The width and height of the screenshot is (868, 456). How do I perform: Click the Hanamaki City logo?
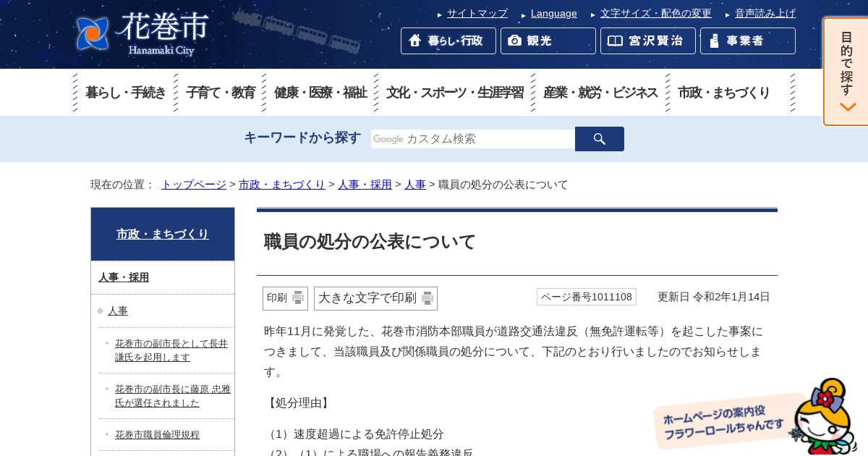[142, 34]
